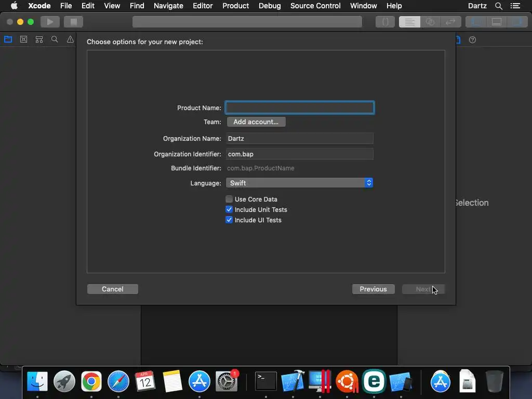Image resolution: width=532 pixels, height=399 pixels.
Task: Open Notification Center list icon
Action: click(x=515, y=6)
